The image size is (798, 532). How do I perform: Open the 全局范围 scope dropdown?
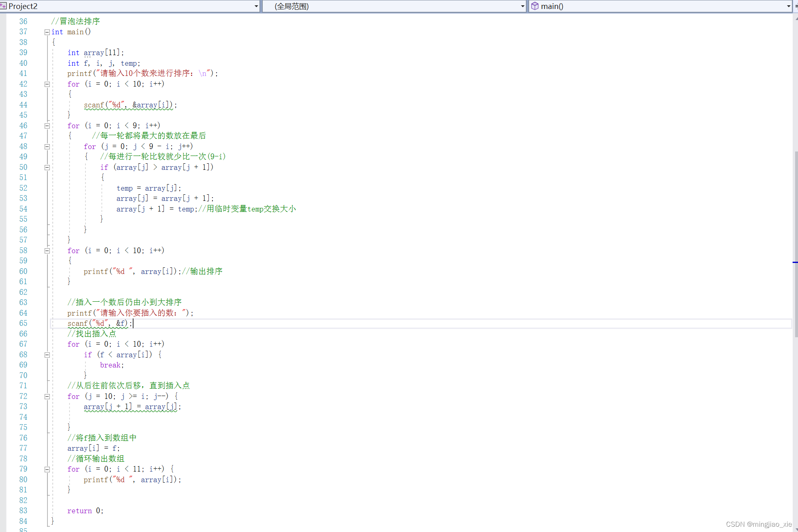[523, 6]
